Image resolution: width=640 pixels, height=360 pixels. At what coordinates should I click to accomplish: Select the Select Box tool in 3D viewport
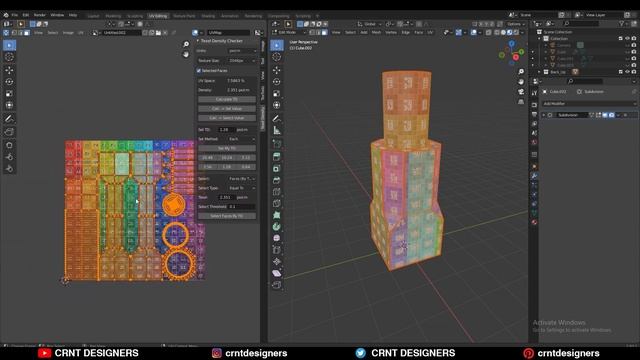(277, 45)
